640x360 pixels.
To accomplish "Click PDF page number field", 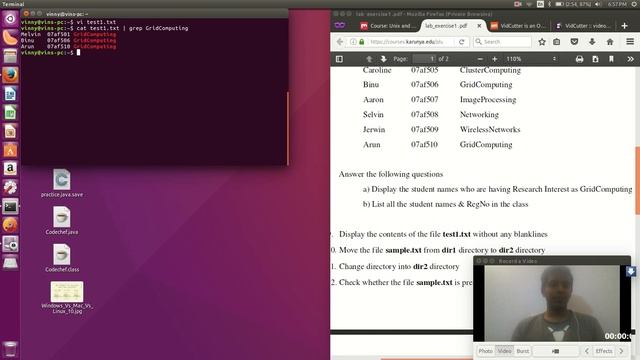I will tap(424, 59).
